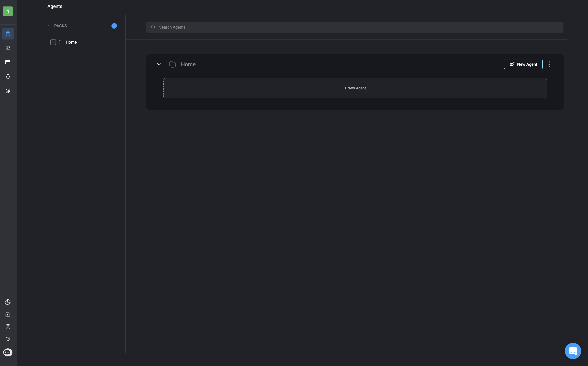Viewport: 588px width, 366px height.
Task: Open the browser window sidebar icon
Action: (8, 62)
